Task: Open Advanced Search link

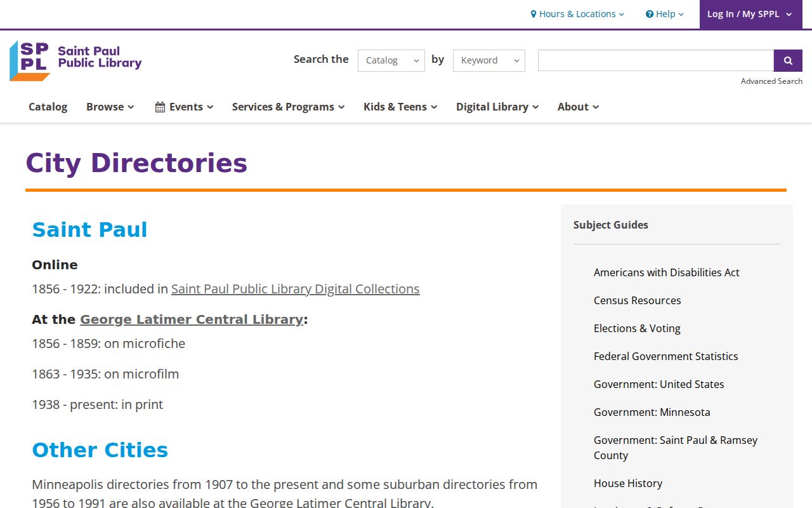Action: (771, 81)
